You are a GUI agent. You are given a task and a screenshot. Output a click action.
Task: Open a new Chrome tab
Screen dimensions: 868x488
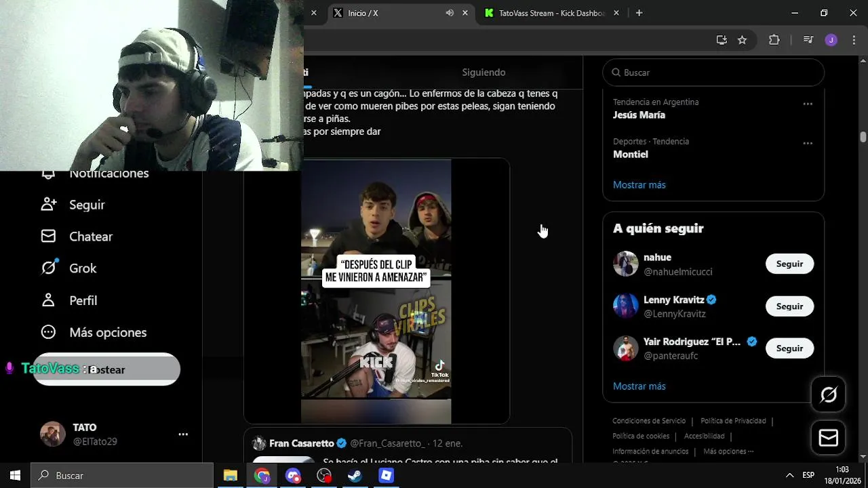pos(639,13)
